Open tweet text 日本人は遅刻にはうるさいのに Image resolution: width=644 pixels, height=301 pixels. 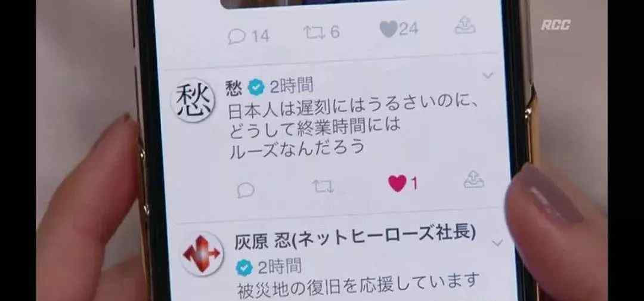353,108
